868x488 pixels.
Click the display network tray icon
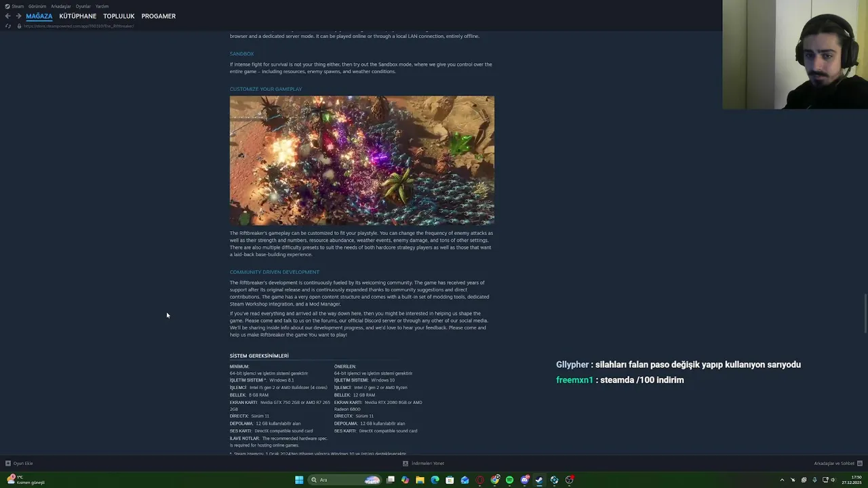click(825, 480)
